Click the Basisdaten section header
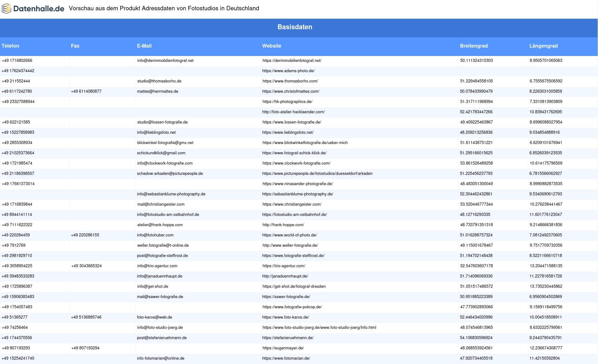The width and height of the screenshot is (598, 364). (295, 27)
